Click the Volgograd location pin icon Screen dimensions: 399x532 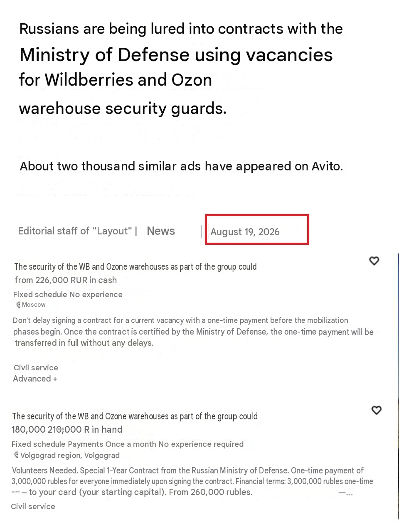pos(17,455)
